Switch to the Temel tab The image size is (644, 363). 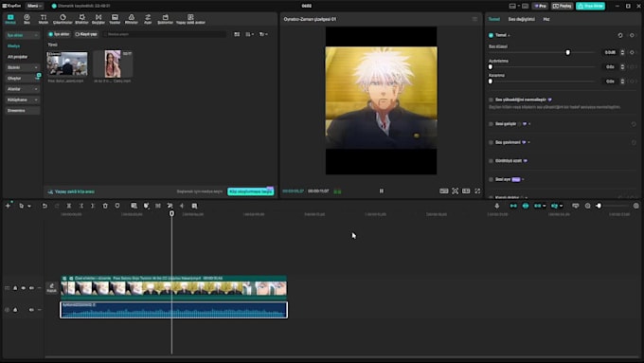tap(494, 19)
